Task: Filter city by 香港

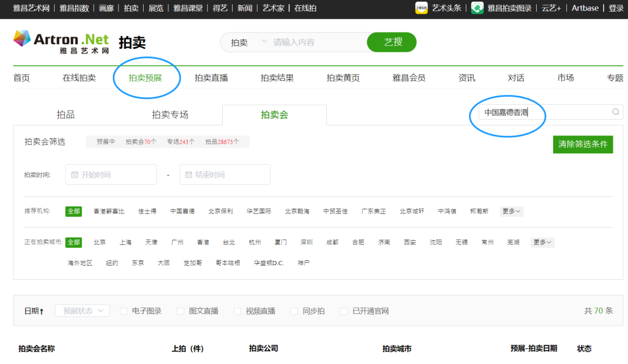Action: pos(203,242)
